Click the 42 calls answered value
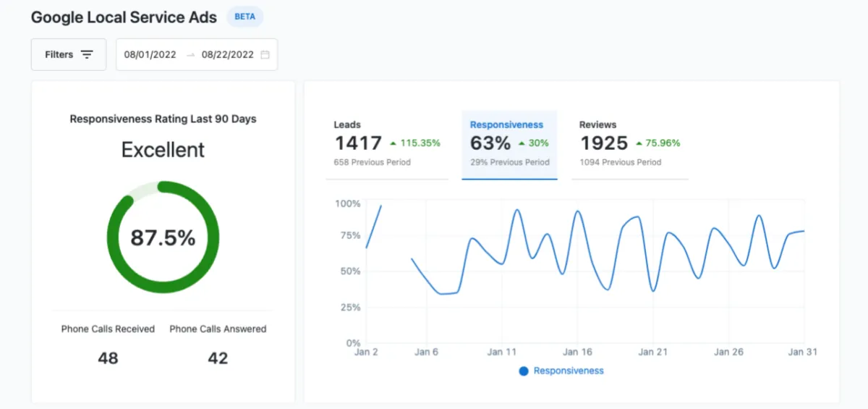868x409 pixels. pos(218,358)
